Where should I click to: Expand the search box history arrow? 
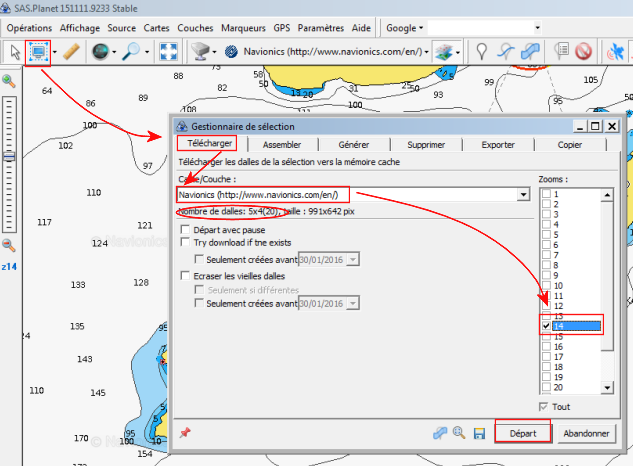[537, 27]
